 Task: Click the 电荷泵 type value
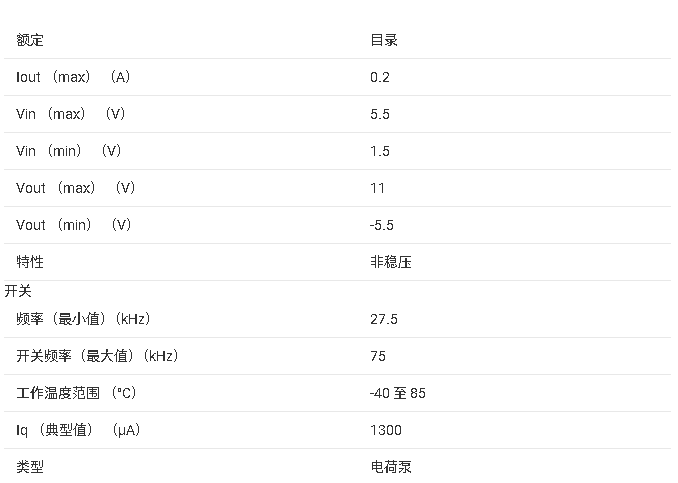[391, 467]
